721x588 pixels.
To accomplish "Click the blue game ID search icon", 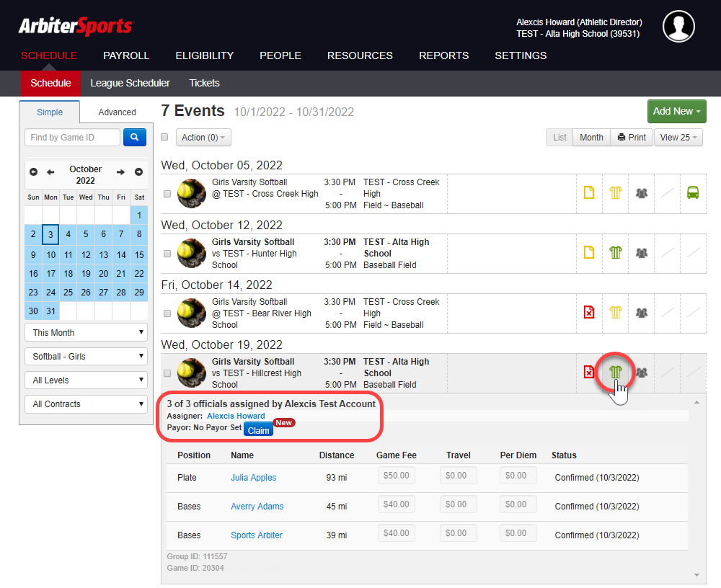I will tap(135, 138).
